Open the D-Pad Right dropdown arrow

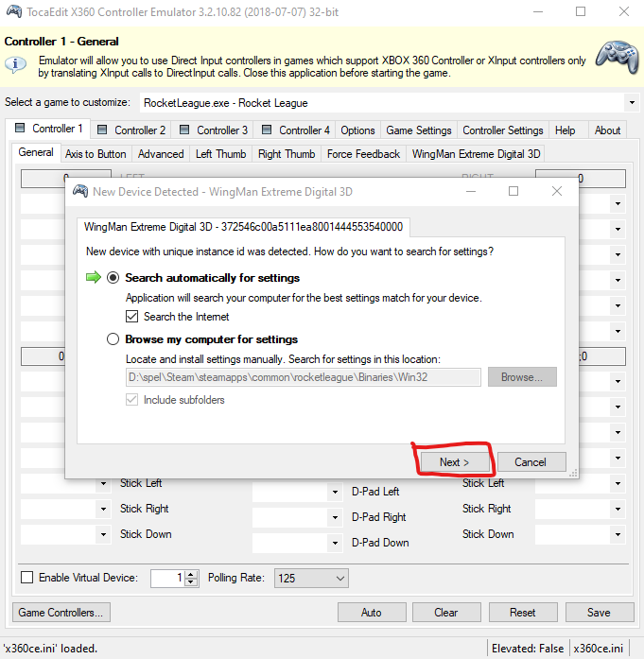(x=335, y=517)
